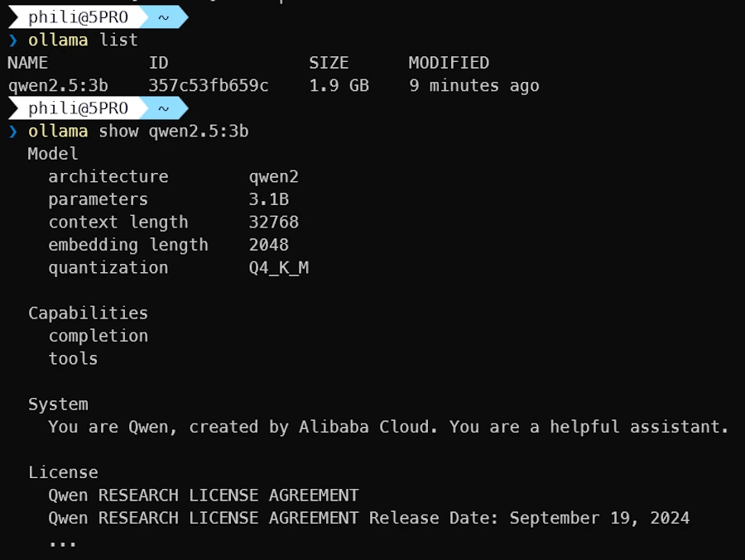
Task: Click the parameters value 3.1B
Action: (x=268, y=199)
